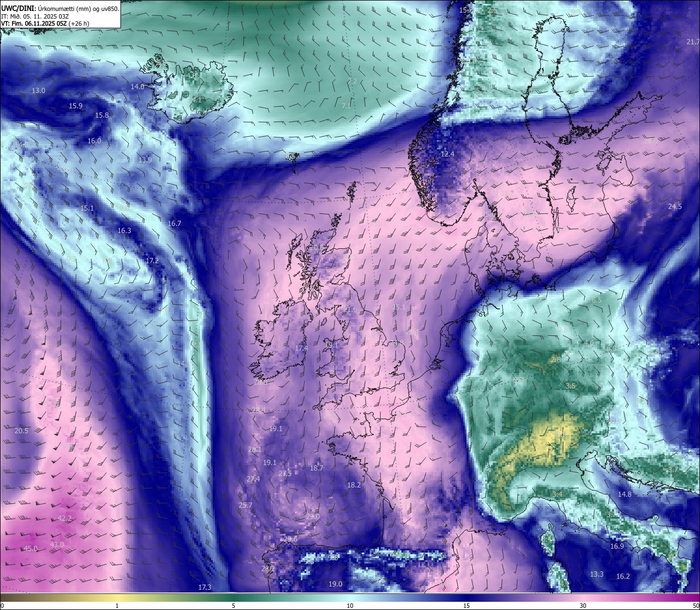Click the 7.1 value label
This screenshot has width=700, height=610.
click(x=346, y=106)
